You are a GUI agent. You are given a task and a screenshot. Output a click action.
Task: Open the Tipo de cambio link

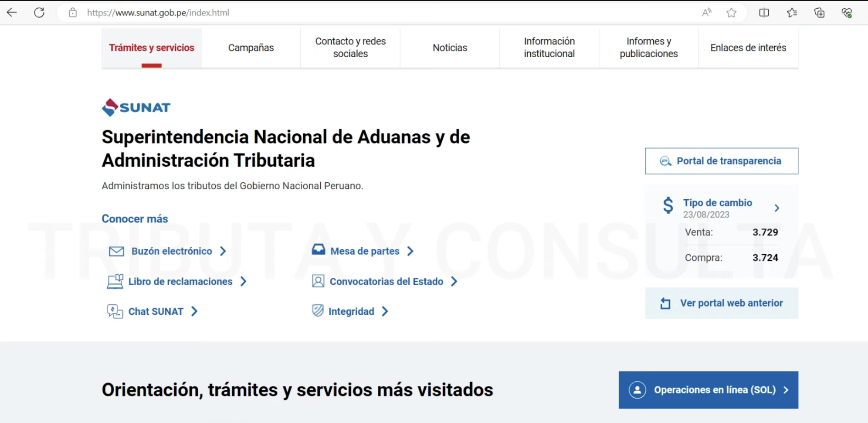coord(718,203)
